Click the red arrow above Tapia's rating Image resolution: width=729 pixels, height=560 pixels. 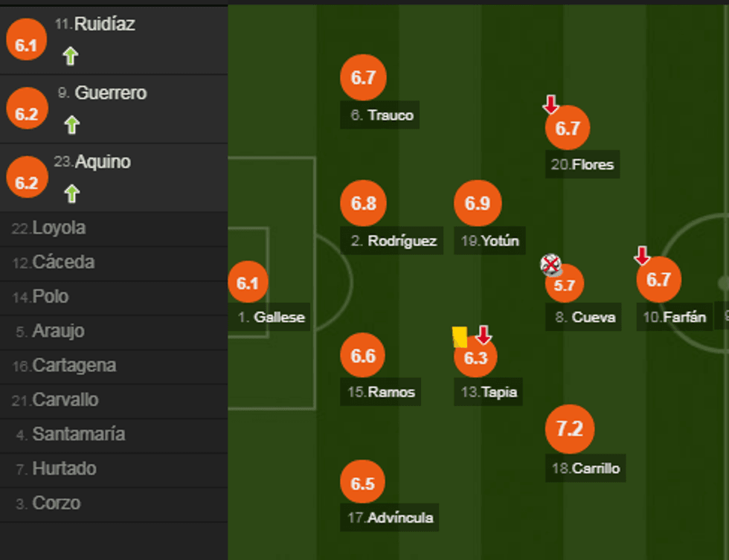[x=484, y=335]
